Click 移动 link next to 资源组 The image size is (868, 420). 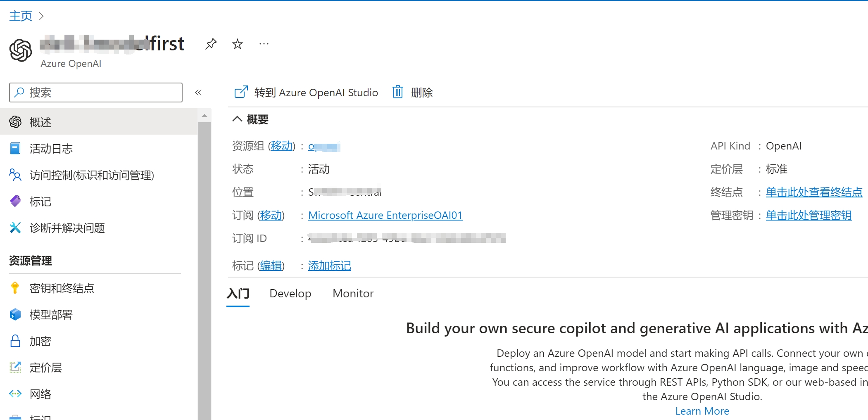pyautogui.click(x=282, y=146)
